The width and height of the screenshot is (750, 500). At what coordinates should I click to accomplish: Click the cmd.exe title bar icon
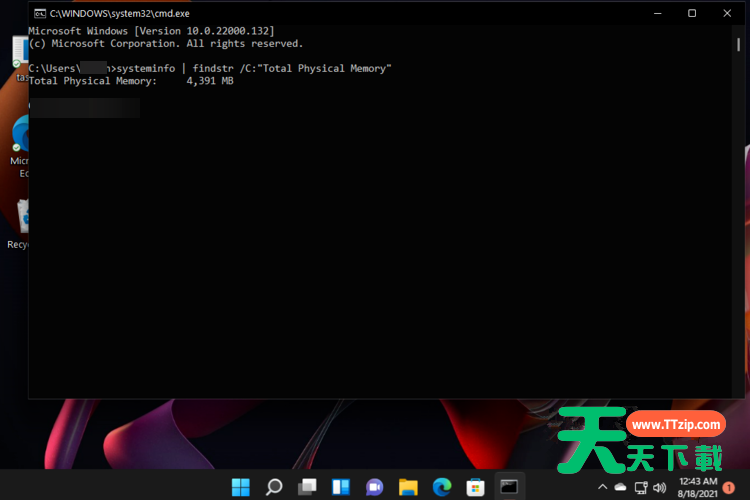(x=40, y=13)
